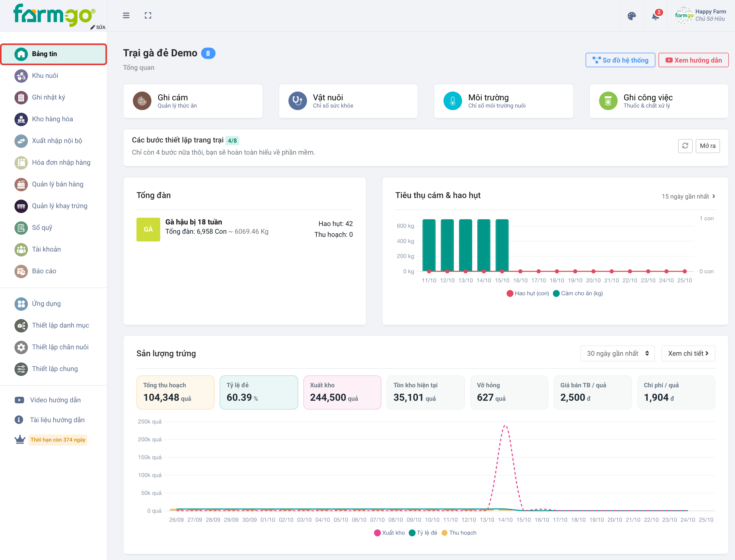Toggle Cám cho ăn (kg) legend series
Image resolution: width=735 pixels, height=560 pixels.
click(x=577, y=293)
